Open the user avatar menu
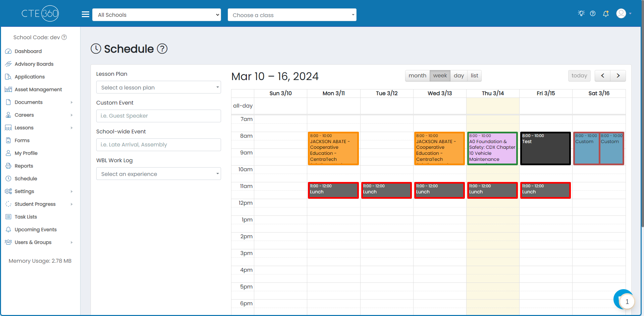Image resolution: width=644 pixels, height=316 pixels. click(624, 13)
